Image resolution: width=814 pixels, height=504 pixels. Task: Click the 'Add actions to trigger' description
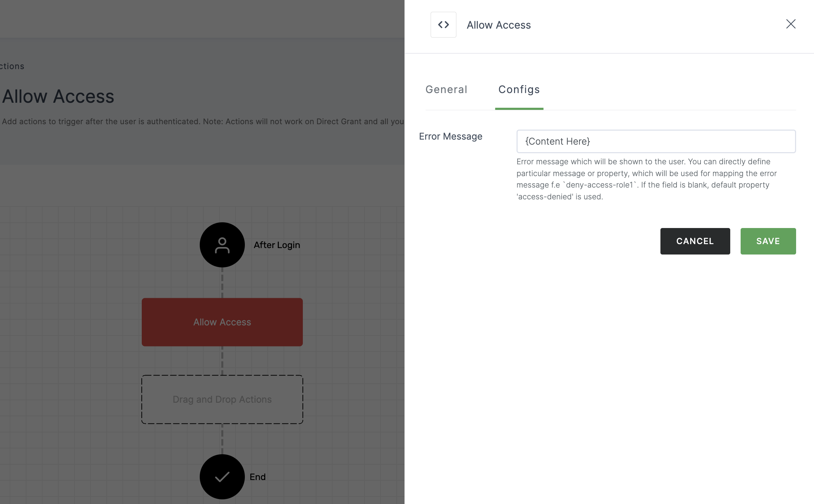(203, 121)
